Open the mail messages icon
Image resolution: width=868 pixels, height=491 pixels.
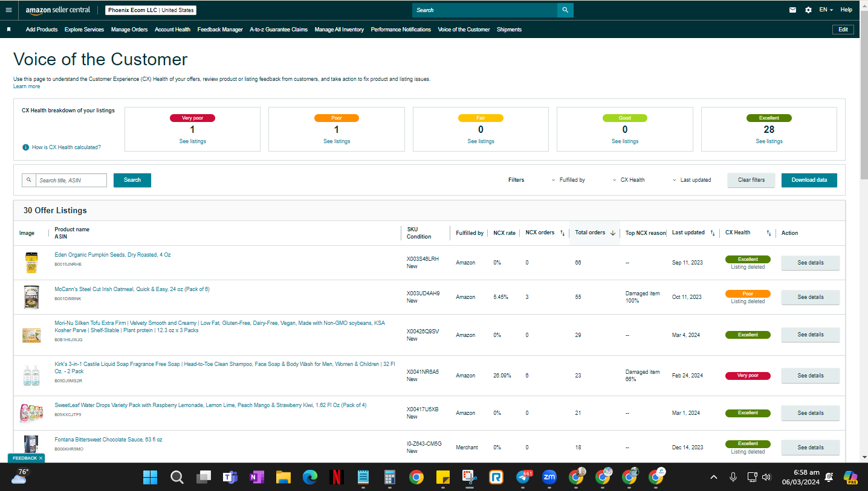point(793,10)
